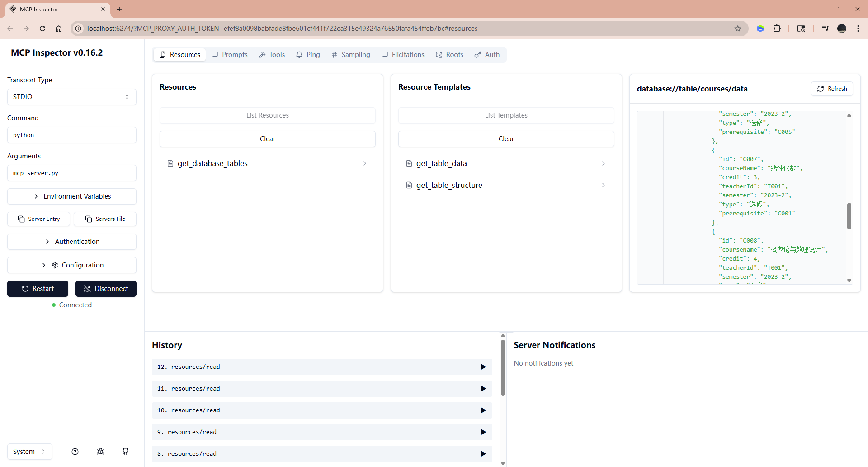
Task: Expand history entry 9 resources/read arrow
Action: (x=483, y=432)
